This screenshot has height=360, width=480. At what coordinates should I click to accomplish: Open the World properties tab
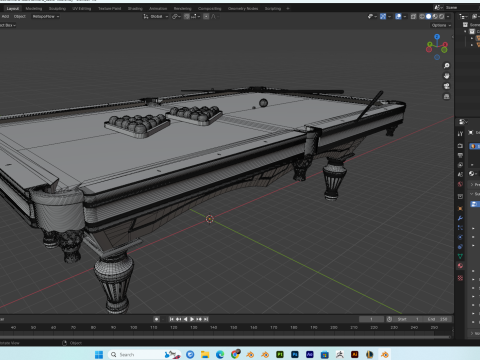click(x=460, y=184)
